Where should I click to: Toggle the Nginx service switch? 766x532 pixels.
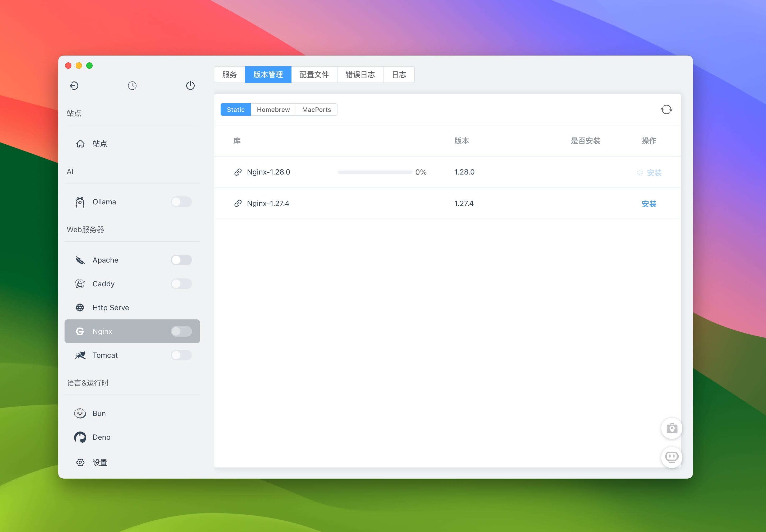[181, 331]
